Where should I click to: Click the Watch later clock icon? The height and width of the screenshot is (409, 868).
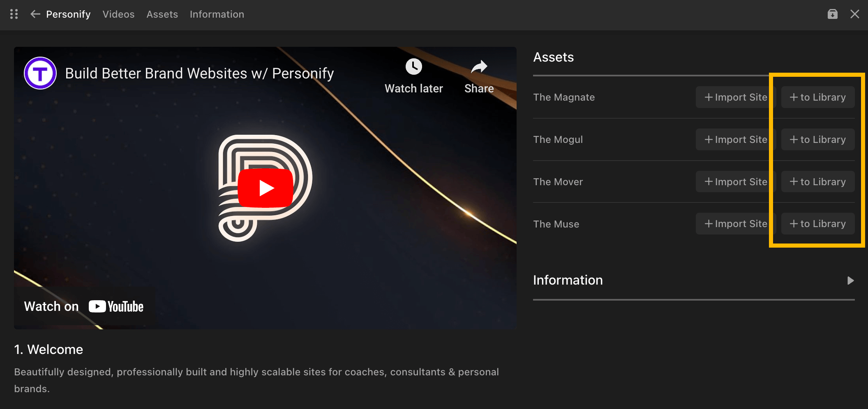click(x=414, y=67)
